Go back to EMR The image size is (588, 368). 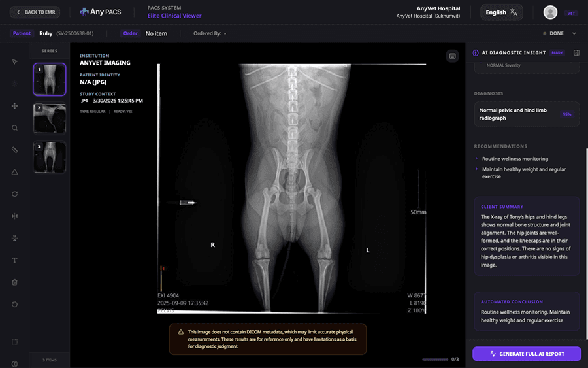35,12
